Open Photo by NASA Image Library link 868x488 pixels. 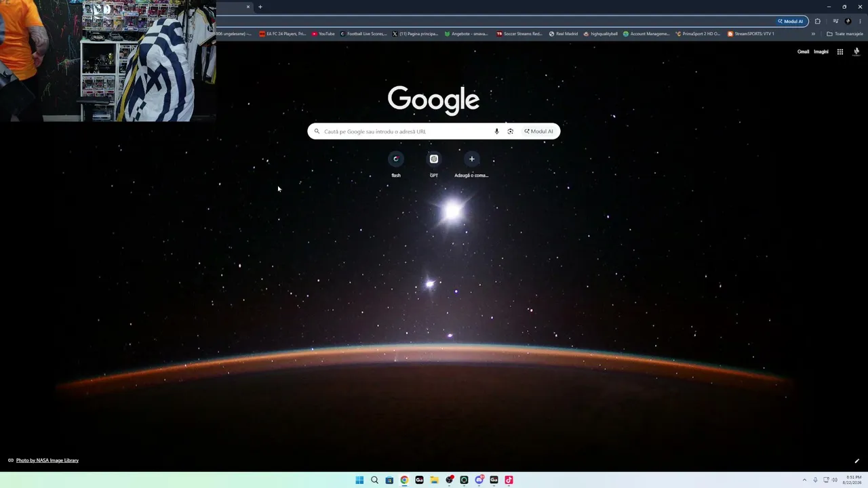[x=47, y=460]
